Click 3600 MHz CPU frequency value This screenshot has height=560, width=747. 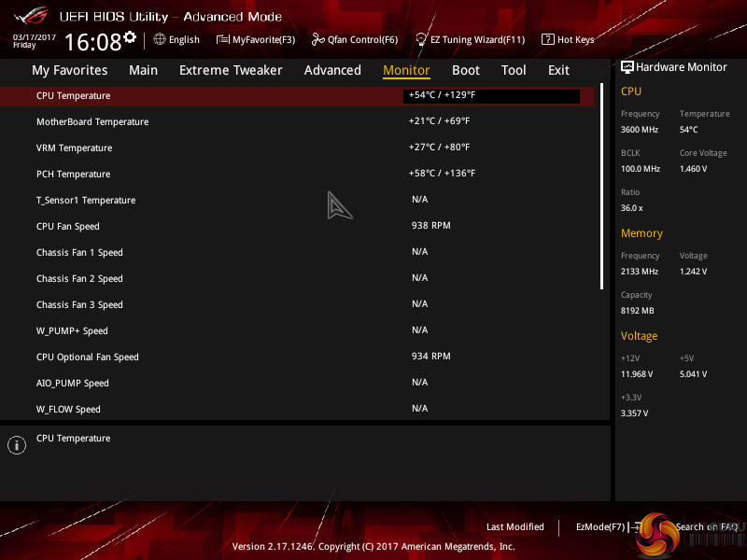click(640, 130)
